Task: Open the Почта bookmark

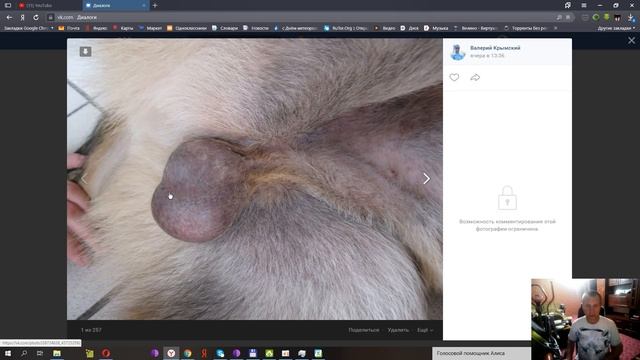Action: coord(69,28)
